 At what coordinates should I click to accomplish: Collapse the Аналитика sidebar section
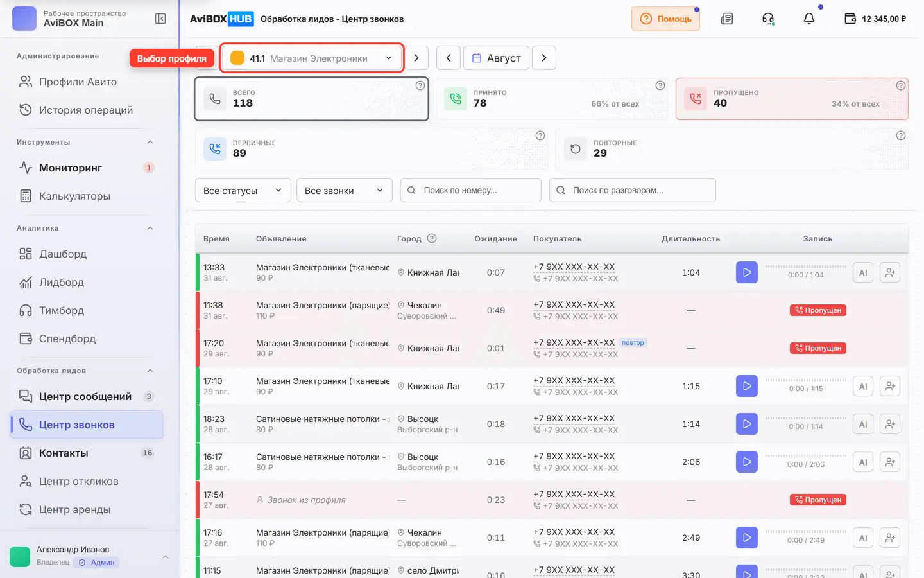tap(150, 228)
